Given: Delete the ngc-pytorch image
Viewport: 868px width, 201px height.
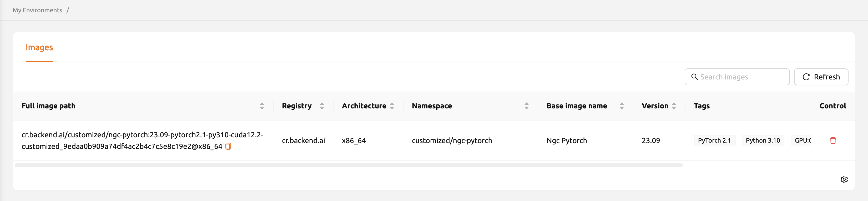Looking at the screenshot, I should 832,140.
